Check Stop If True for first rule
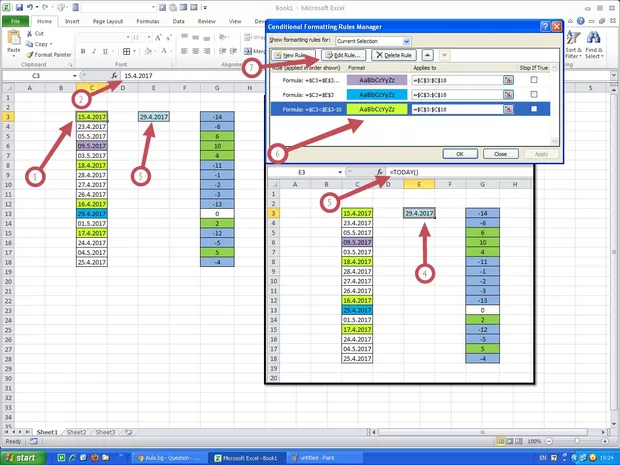 534,80
